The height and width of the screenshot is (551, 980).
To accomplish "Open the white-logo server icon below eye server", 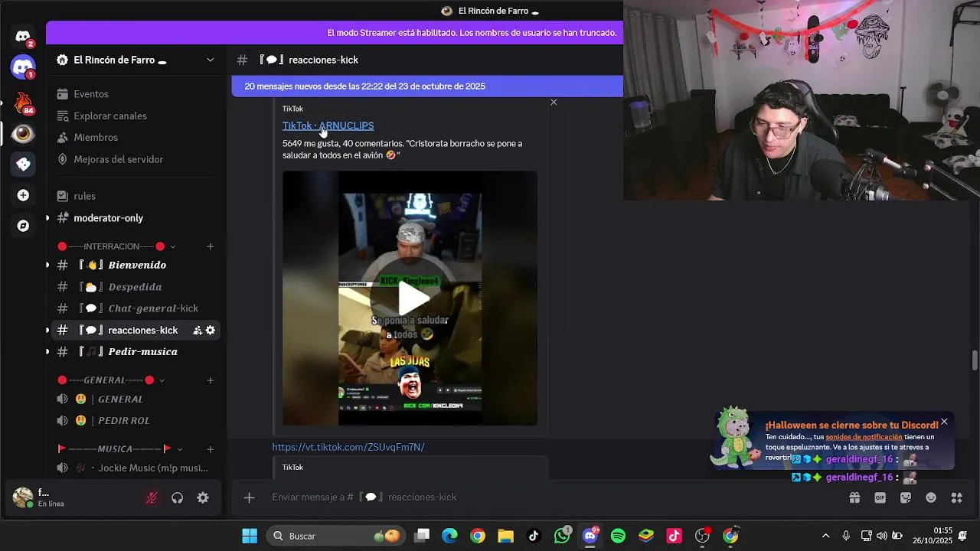I will click(x=23, y=165).
